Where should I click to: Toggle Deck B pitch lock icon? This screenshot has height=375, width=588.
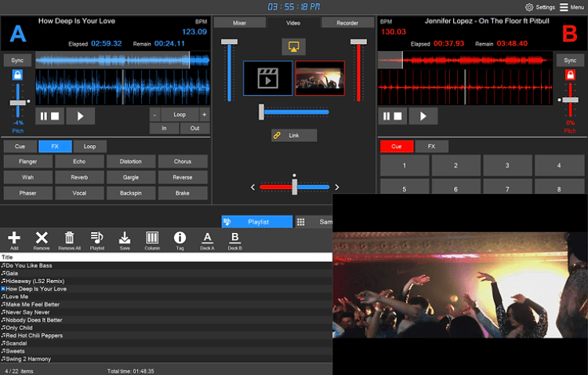click(571, 76)
